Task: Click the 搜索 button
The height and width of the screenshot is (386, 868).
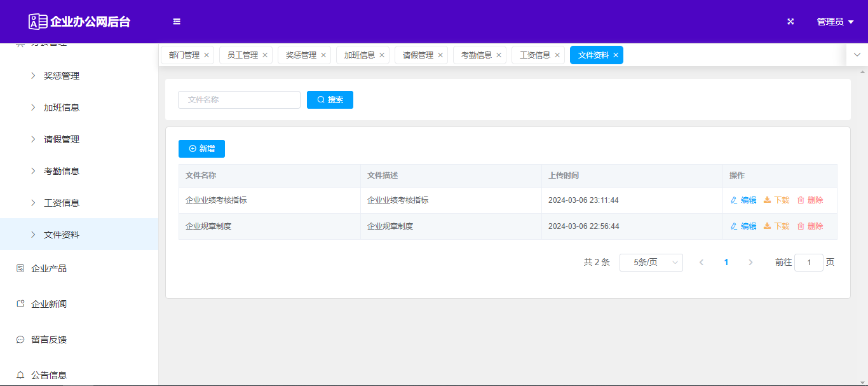Action: (x=330, y=100)
